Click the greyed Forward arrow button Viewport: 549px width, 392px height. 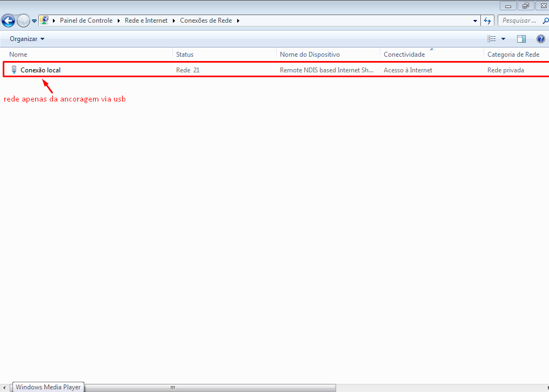(x=23, y=21)
